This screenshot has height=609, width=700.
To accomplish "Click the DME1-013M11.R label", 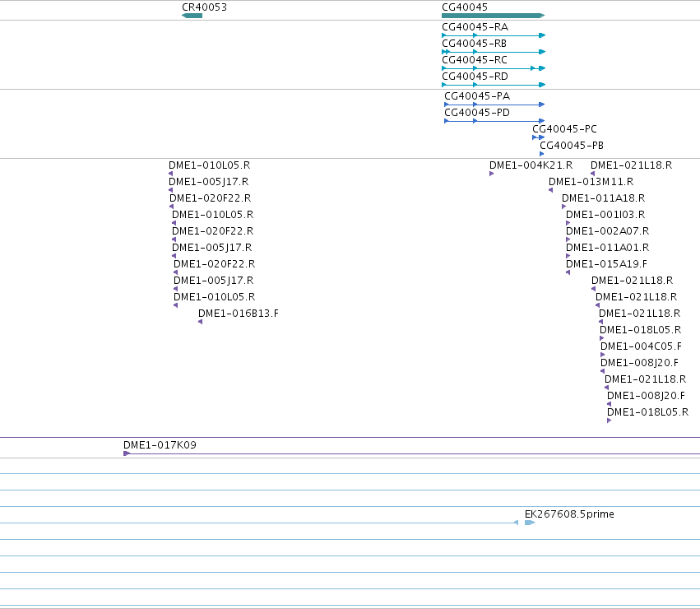I will [591, 182].
